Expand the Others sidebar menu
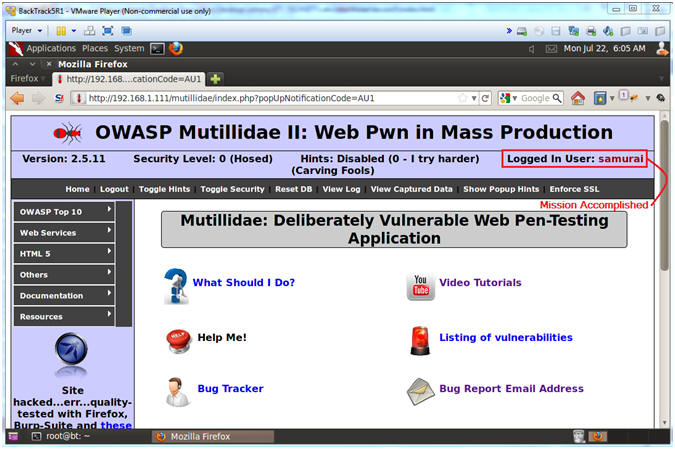The image size is (675, 449). click(64, 274)
